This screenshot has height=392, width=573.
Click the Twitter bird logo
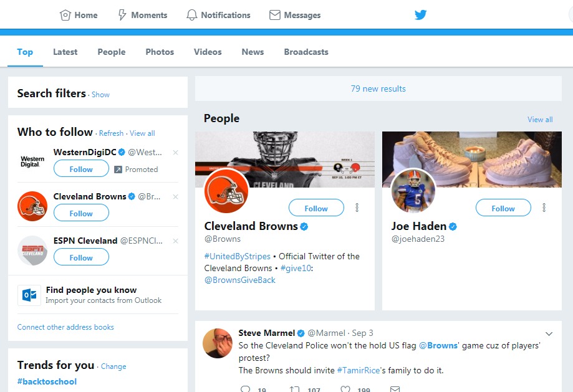click(x=420, y=15)
